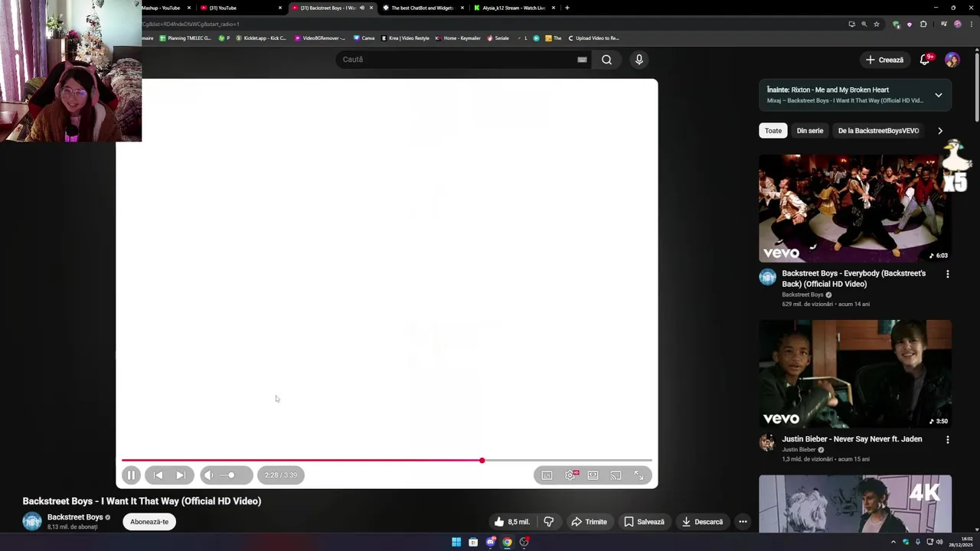Cast the video to a TV

coord(616,475)
